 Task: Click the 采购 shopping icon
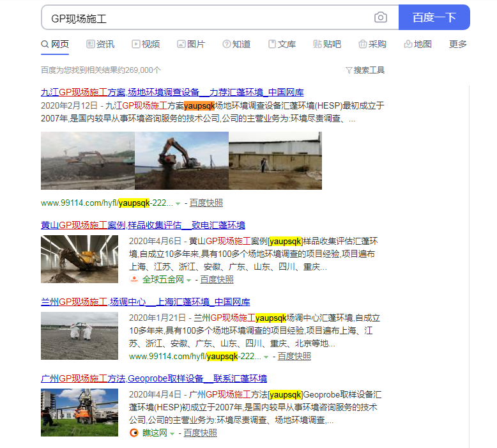[x=363, y=44]
